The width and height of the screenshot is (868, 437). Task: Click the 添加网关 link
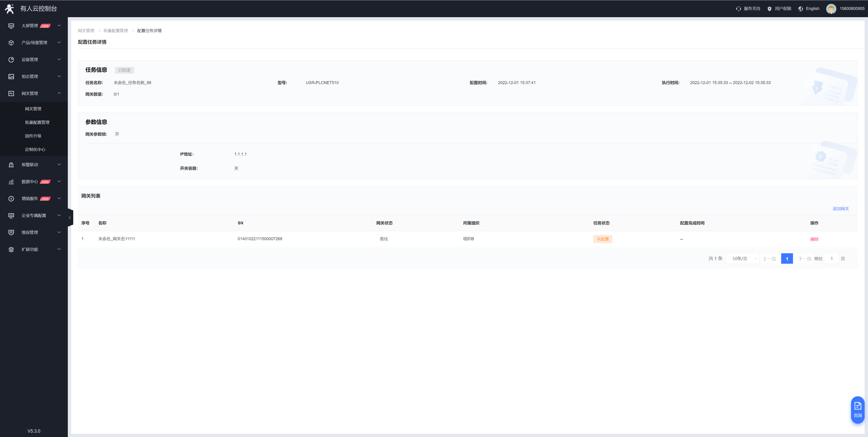click(840, 209)
